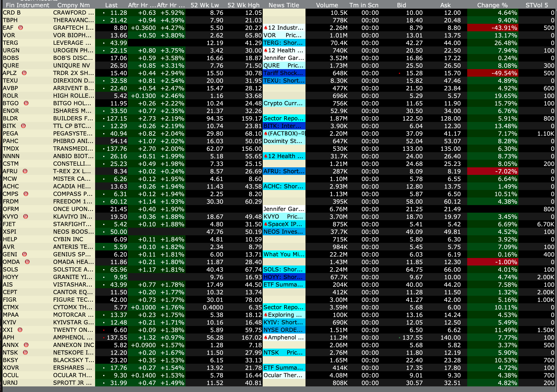The height and width of the screenshot is (392, 557).
Task: Click the flame icon in Amphenol news
Action: coord(265,338)
